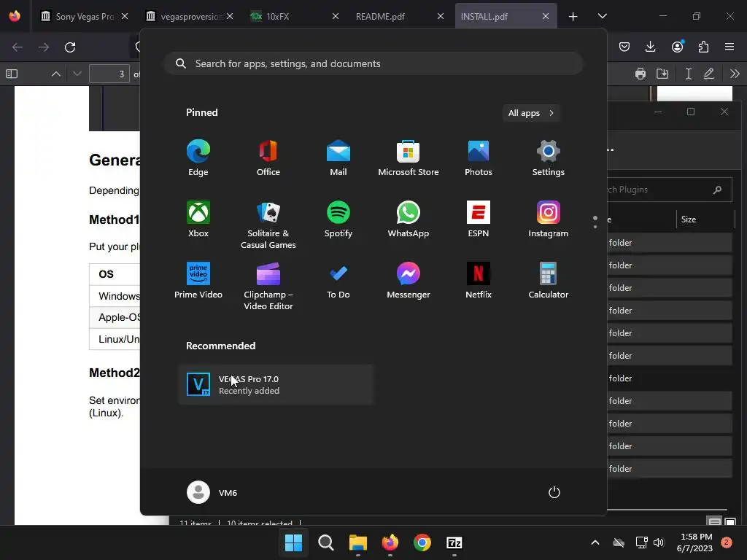Open Microsoft Store from pinned apps
This screenshot has width=747, height=560.
point(409,157)
